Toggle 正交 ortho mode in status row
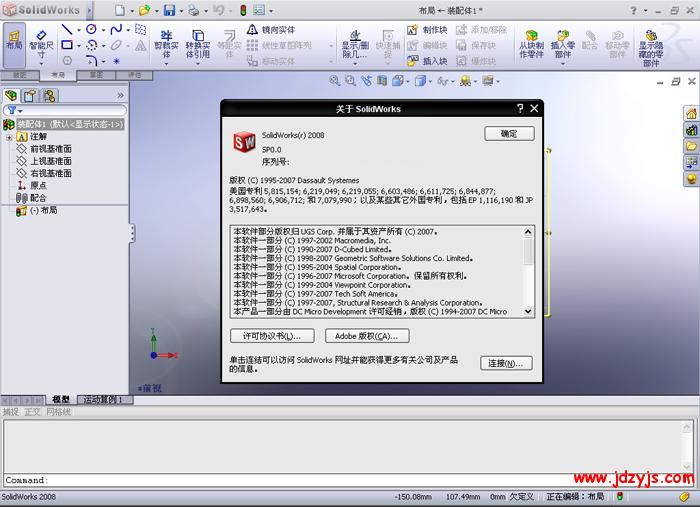700x507 pixels. tap(32, 411)
